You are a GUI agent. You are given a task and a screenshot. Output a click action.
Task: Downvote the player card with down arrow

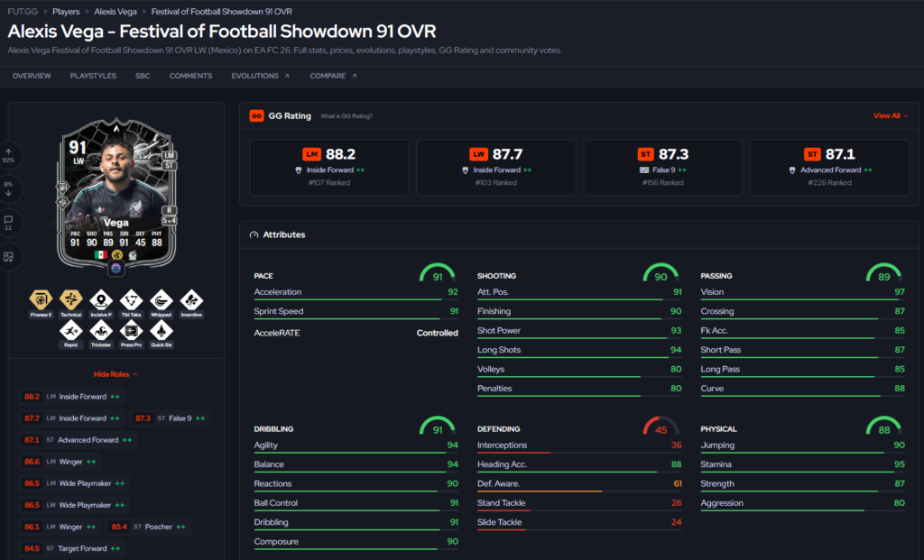8,188
